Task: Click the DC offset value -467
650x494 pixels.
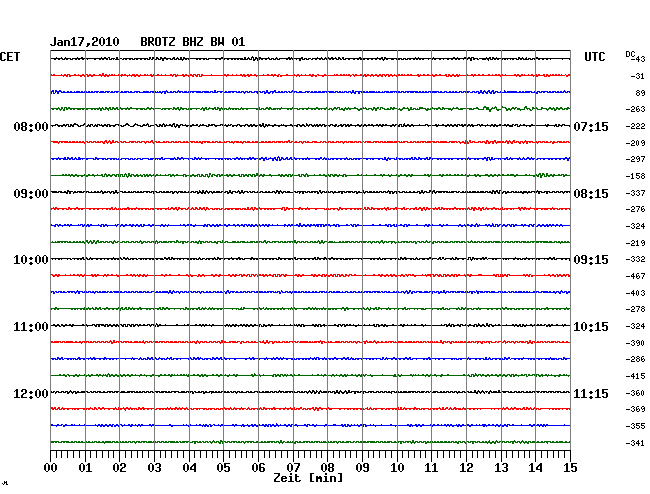Action: tap(635, 276)
